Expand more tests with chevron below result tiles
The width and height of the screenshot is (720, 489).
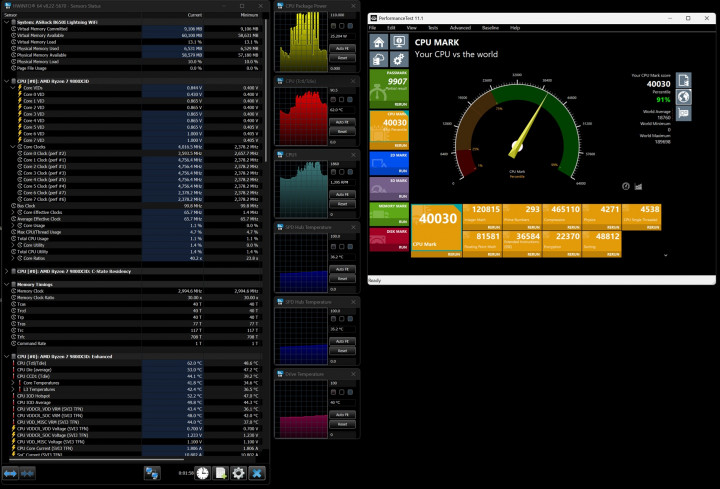coord(665,255)
